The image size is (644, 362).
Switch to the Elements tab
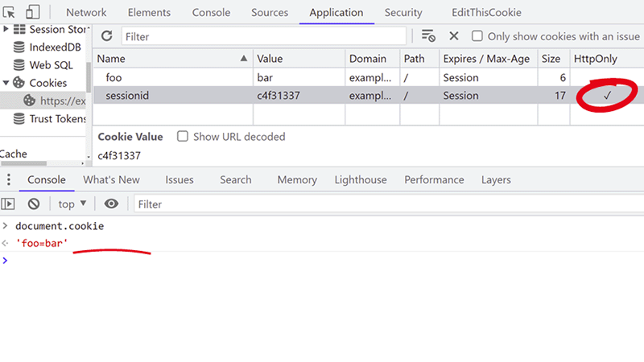pos(149,12)
